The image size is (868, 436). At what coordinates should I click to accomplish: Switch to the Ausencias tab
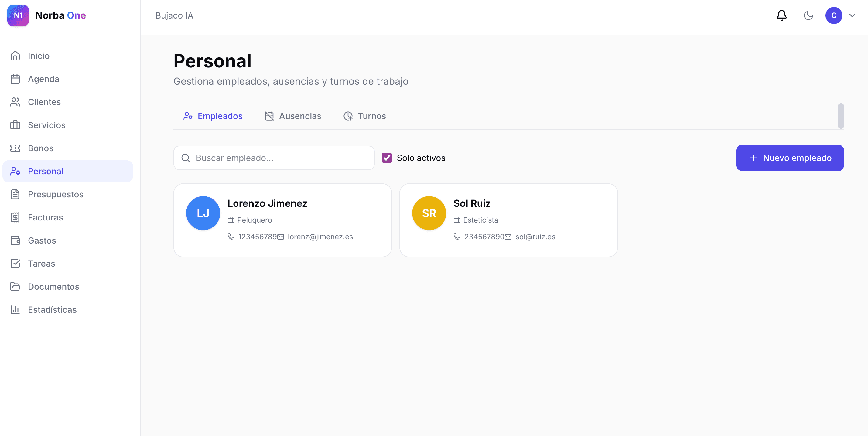point(292,116)
